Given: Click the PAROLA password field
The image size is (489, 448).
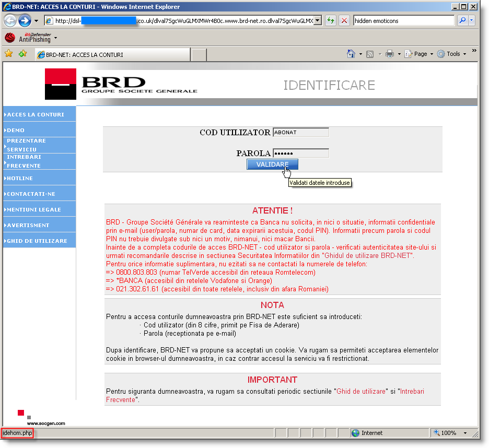Looking at the screenshot, I should (x=300, y=153).
